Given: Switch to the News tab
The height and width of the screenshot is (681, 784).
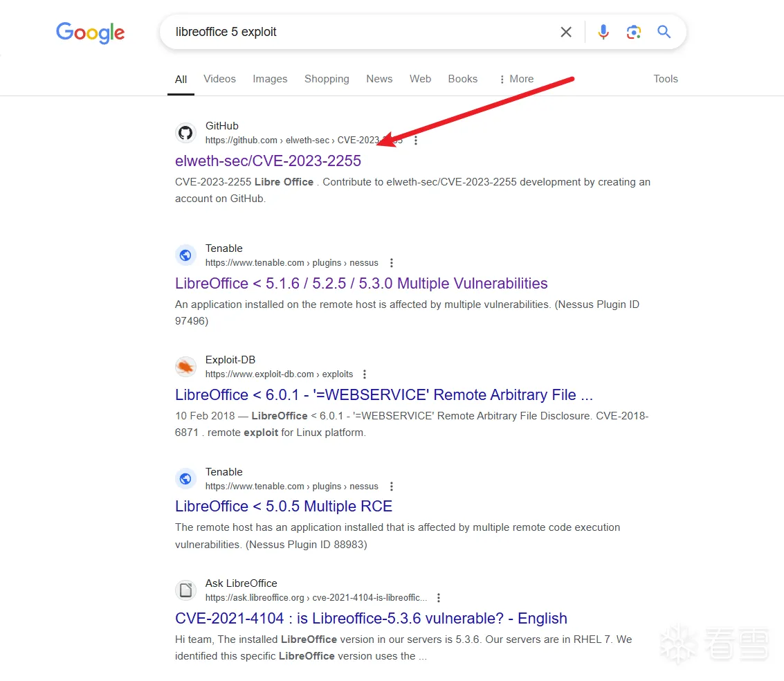Looking at the screenshot, I should point(379,79).
